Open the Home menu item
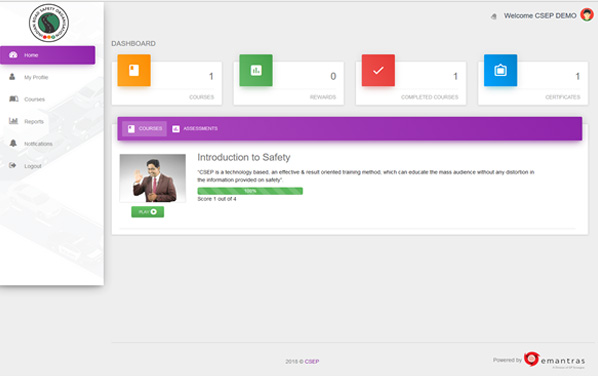This screenshot has height=376, width=598. pyautogui.click(x=48, y=55)
